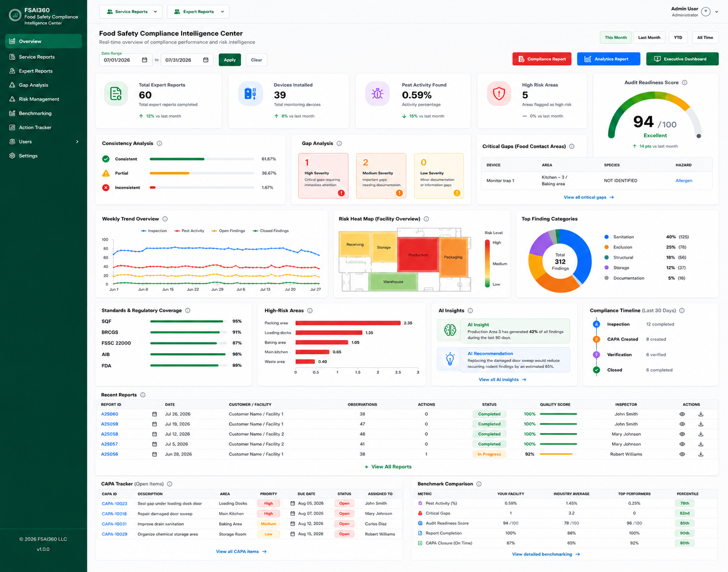Select the All Time range tab
The height and width of the screenshot is (572, 728).
pos(705,38)
